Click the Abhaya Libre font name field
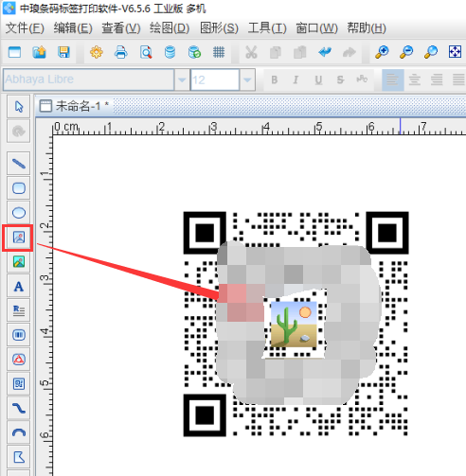 [x=88, y=80]
